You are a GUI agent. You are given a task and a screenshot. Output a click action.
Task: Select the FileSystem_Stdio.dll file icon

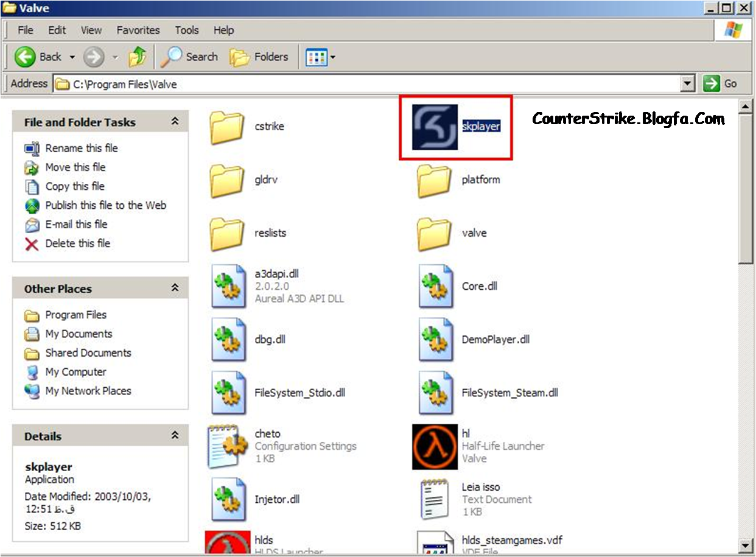click(229, 393)
